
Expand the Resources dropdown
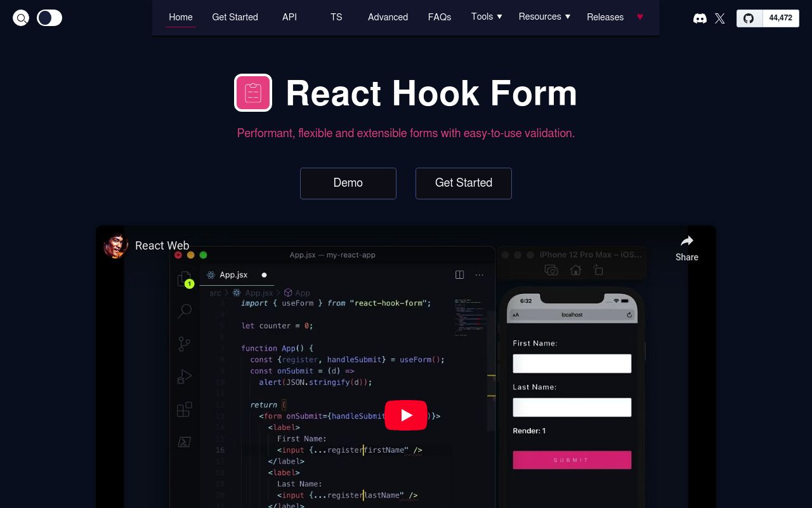pos(544,17)
